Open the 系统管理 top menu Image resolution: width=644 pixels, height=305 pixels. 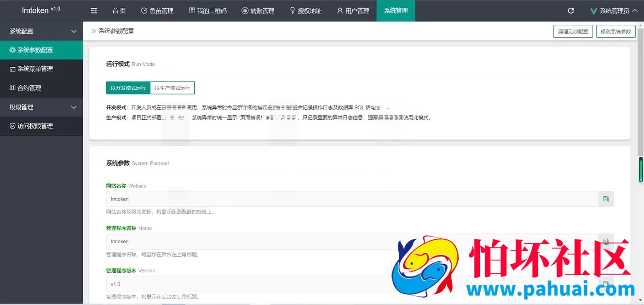[x=396, y=11]
